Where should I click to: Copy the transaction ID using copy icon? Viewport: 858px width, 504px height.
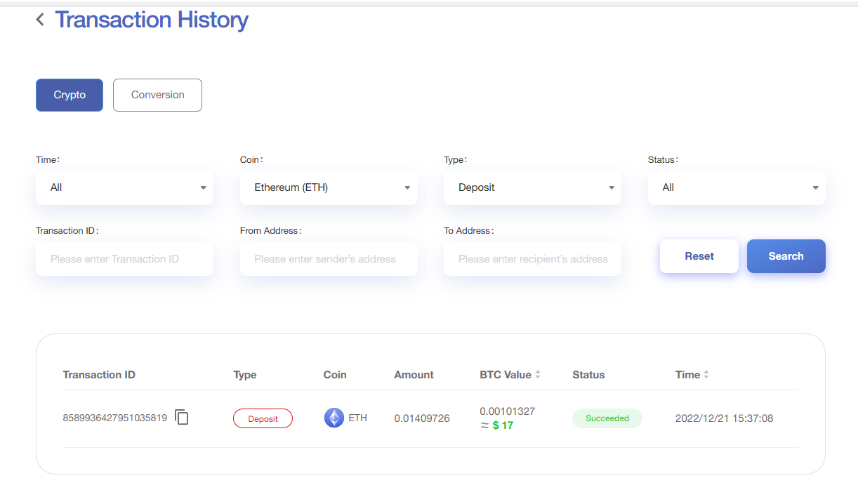182,418
